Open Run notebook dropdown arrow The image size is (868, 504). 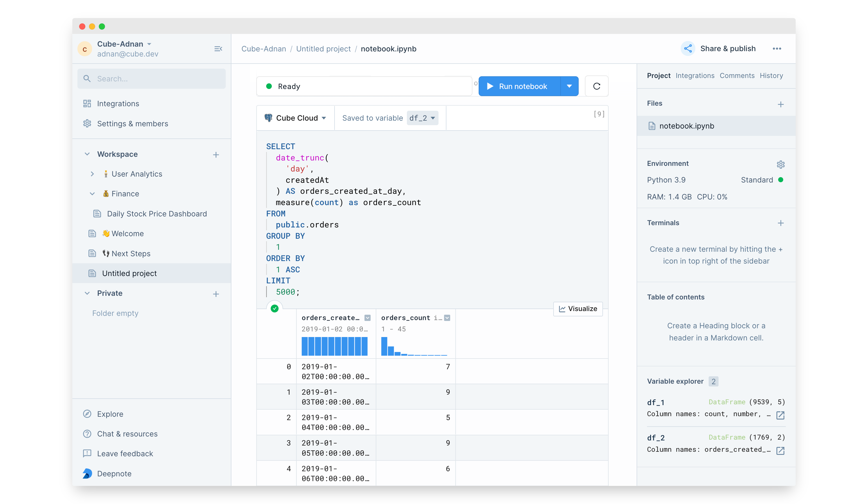pyautogui.click(x=569, y=86)
